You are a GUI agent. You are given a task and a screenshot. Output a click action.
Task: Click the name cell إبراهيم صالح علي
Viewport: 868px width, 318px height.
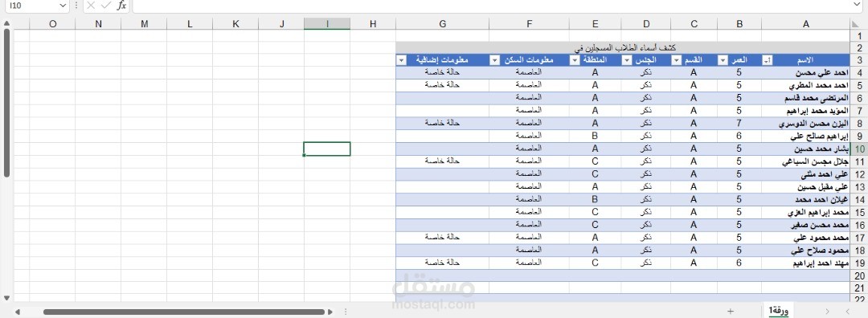coord(805,137)
